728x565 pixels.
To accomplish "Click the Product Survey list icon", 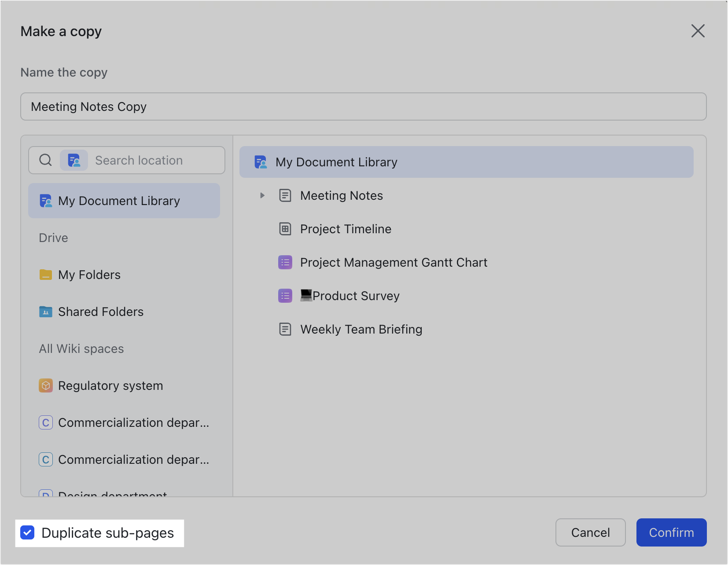I will tap(285, 296).
